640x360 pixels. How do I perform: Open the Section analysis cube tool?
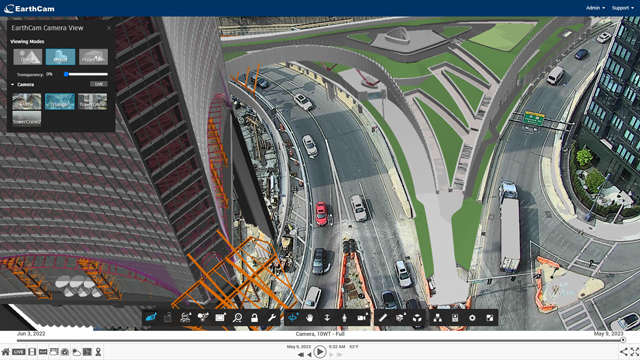[400, 318]
